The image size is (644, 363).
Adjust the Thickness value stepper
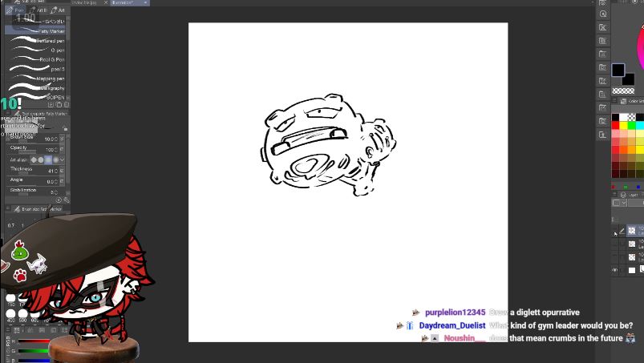tap(58, 171)
